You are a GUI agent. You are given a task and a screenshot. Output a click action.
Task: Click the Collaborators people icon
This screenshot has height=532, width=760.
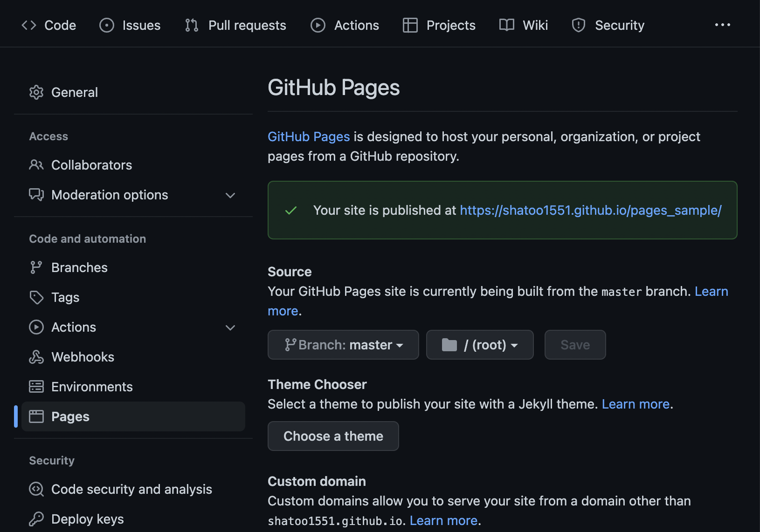(36, 165)
